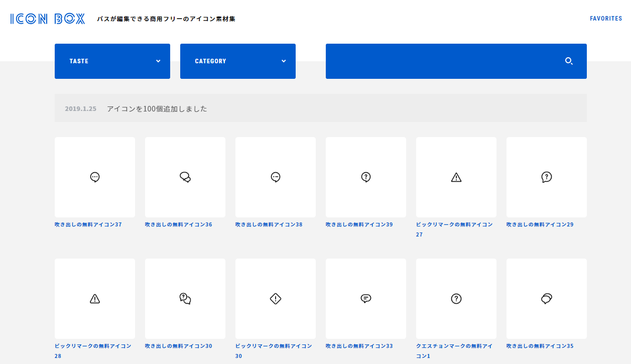Expand the TASTE dropdown
This screenshot has width=631, height=364.
[112, 61]
